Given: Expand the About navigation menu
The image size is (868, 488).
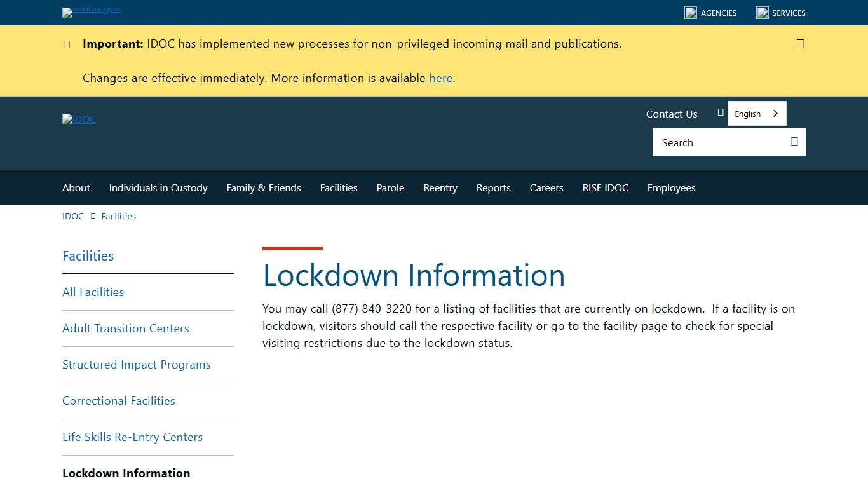Looking at the screenshot, I should pos(76,187).
